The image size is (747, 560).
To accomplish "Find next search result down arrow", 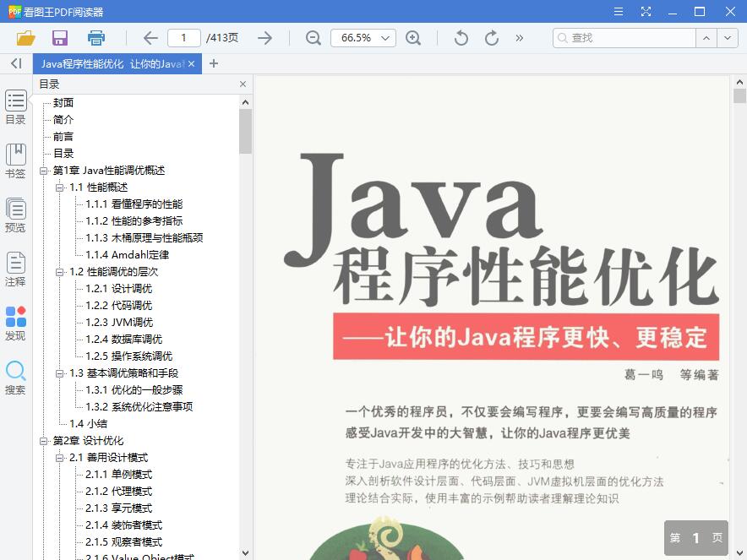I will 728,38.
